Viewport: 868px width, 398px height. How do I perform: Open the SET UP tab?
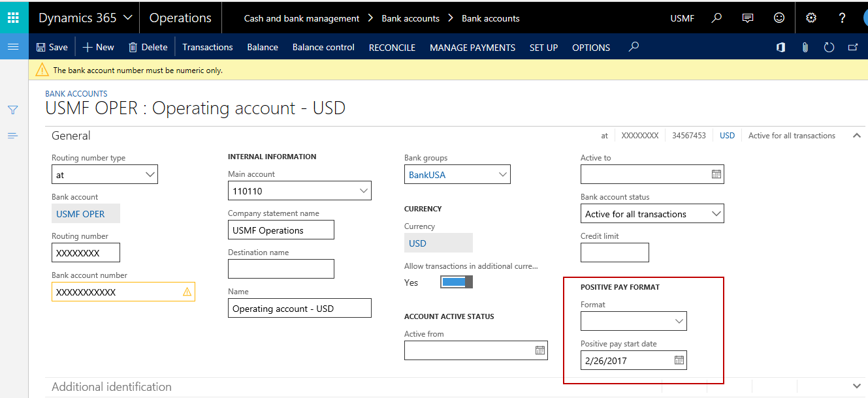click(x=543, y=48)
